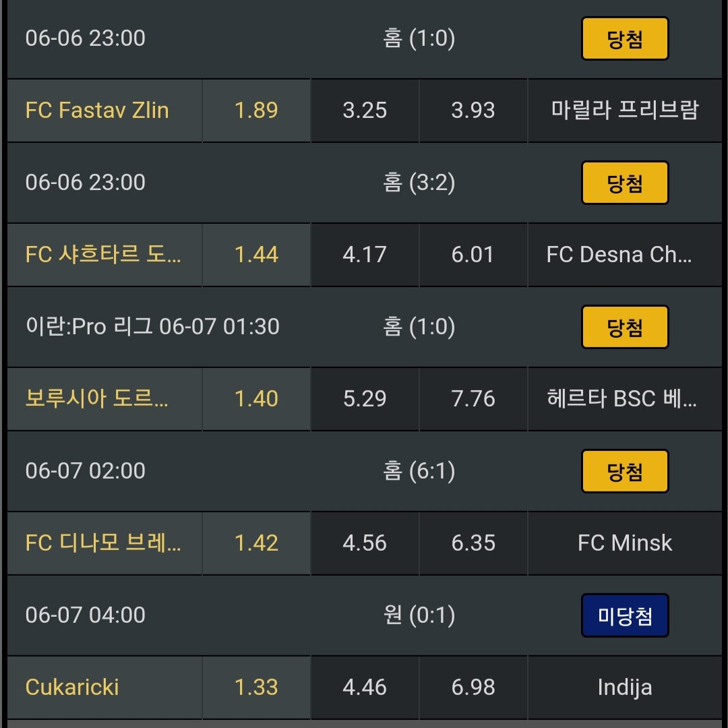Select 보루시아 도르... home team cell
Image resolution: width=728 pixels, height=728 pixels.
pos(104,399)
